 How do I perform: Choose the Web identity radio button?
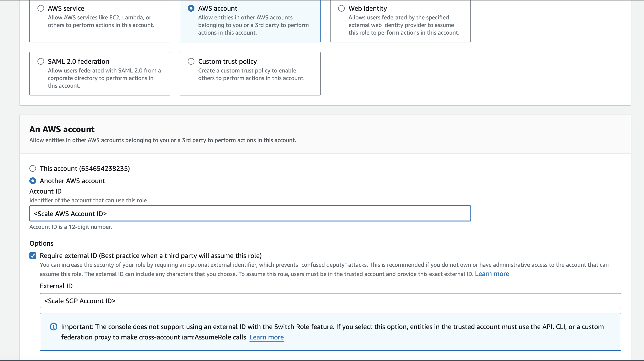click(341, 9)
